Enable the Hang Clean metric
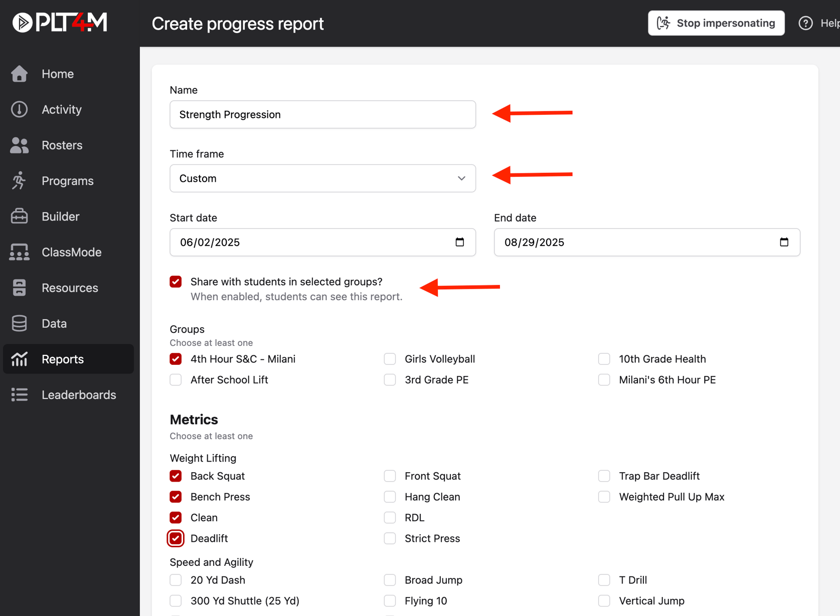 390,497
